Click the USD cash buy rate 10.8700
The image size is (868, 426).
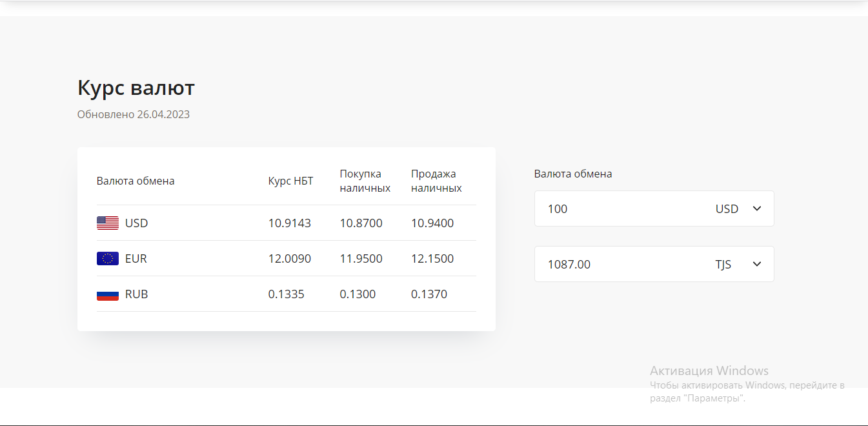click(361, 223)
